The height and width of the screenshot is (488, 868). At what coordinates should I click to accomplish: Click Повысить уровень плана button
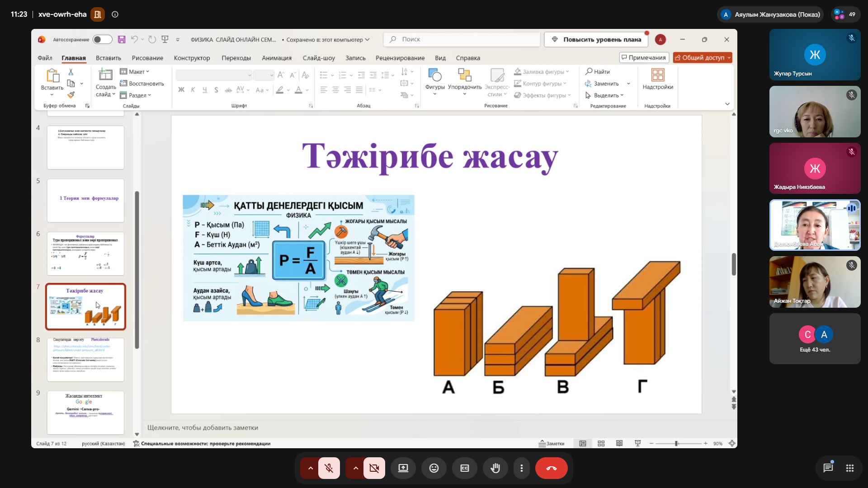tap(596, 40)
